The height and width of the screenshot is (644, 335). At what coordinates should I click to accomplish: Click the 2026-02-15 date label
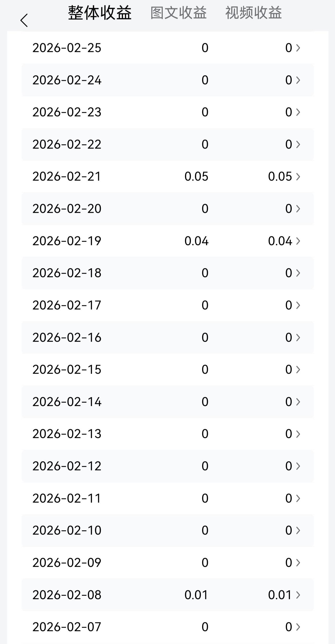(x=67, y=369)
